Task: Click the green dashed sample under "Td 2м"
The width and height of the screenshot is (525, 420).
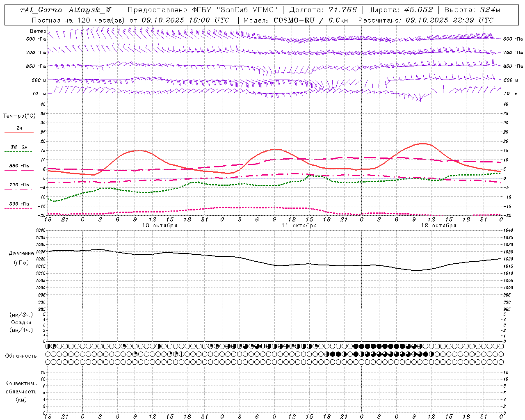Action: pos(19,152)
